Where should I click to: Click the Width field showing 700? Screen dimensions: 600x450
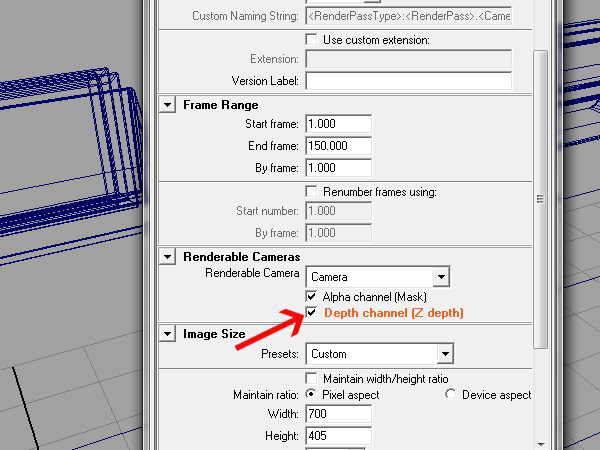coord(339,414)
